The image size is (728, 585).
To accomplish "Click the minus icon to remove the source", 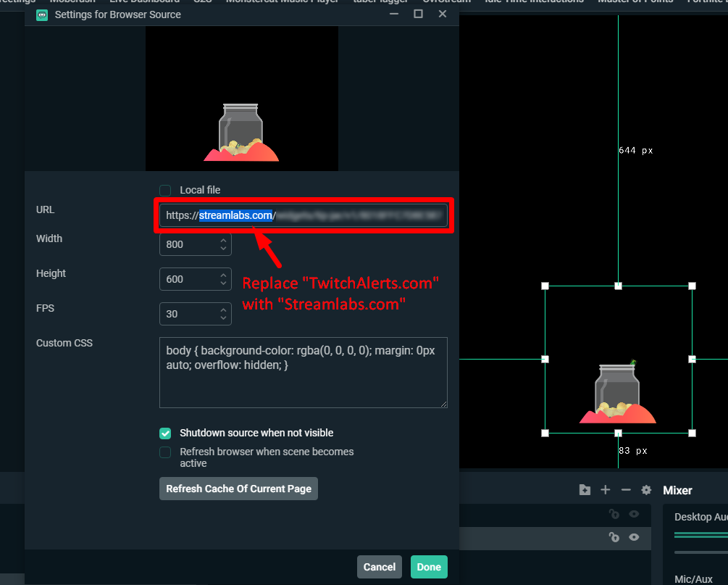I will coord(625,490).
